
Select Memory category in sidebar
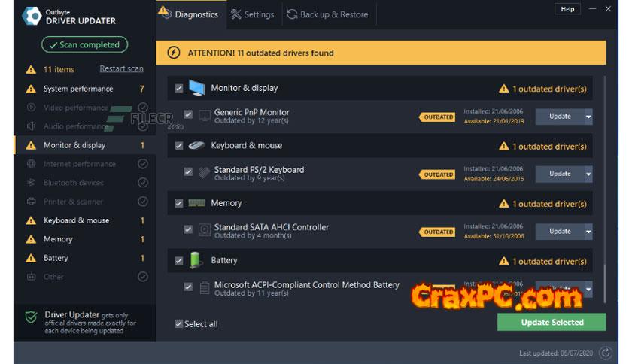(x=85, y=239)
